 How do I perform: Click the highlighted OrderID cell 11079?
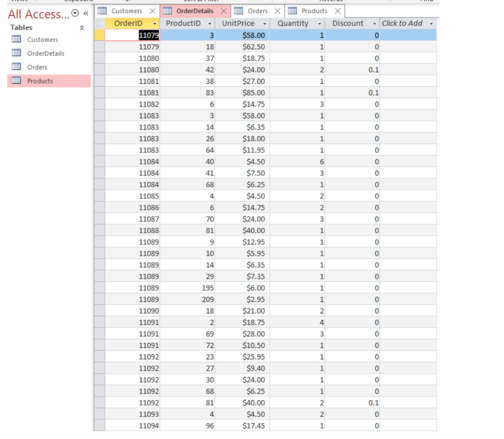pyautogui.click(x=132, y=35)
